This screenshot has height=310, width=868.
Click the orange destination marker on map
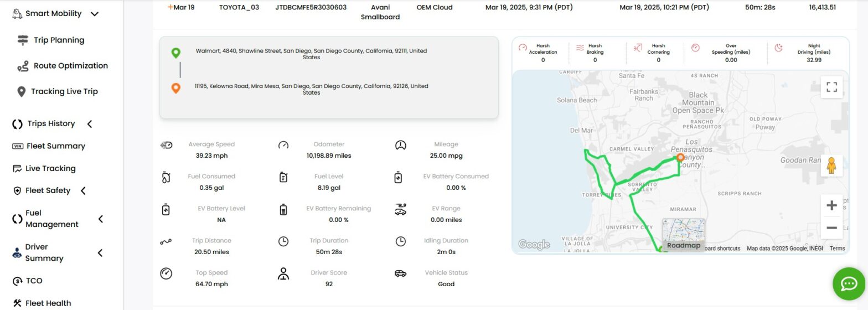(680, 158)
